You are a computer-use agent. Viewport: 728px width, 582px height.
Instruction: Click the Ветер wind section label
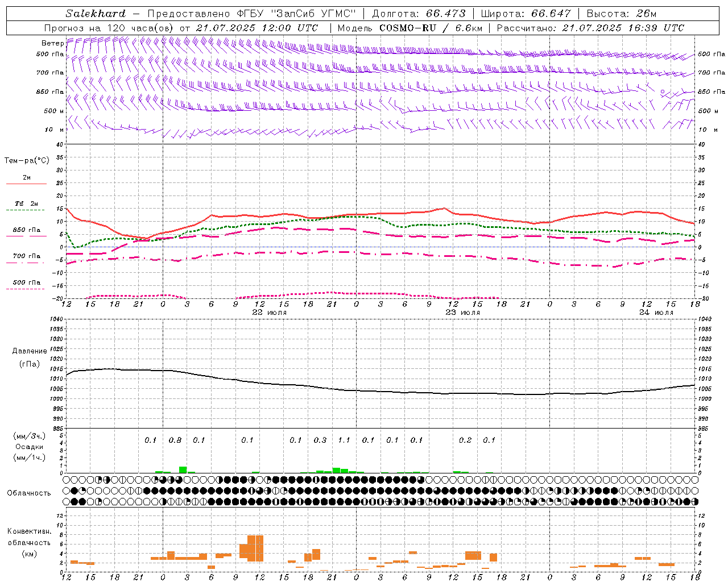tap(53, 43)
